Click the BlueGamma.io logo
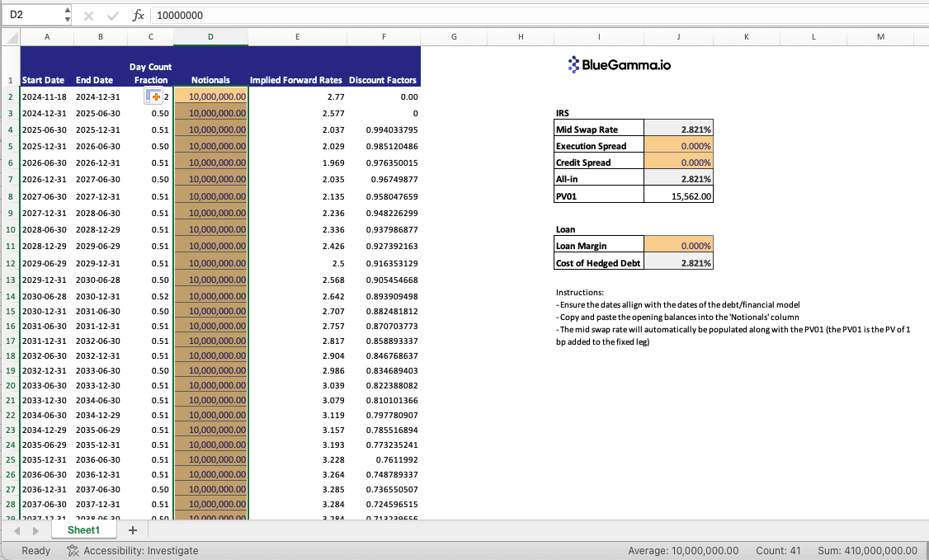The image size is (929, 560). click(620, 64)
